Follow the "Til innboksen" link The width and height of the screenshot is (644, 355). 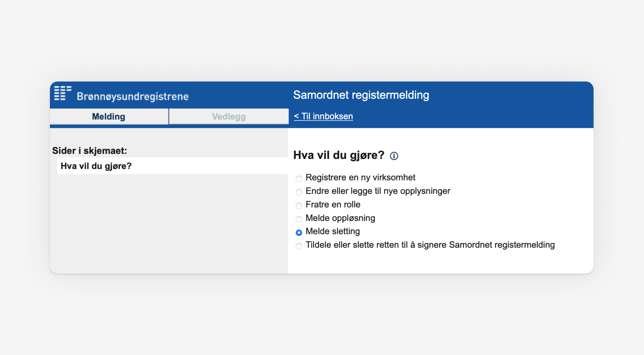click(323, 116)
